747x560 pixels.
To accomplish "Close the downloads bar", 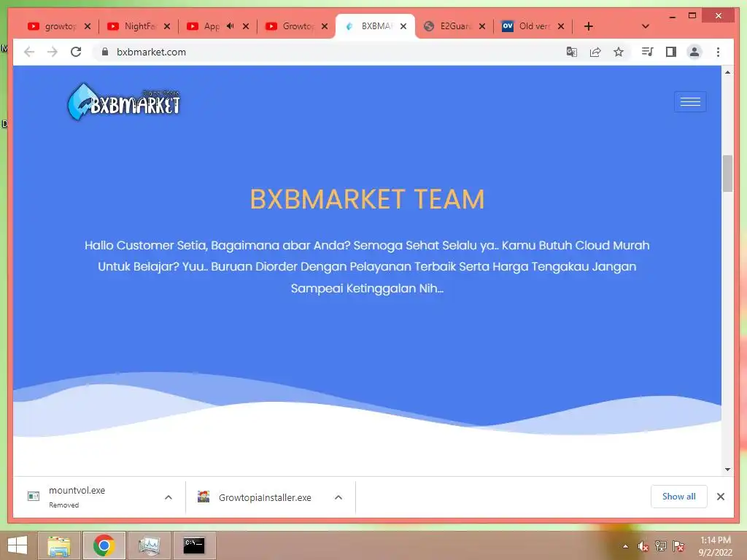I will [x=721, y=497].
